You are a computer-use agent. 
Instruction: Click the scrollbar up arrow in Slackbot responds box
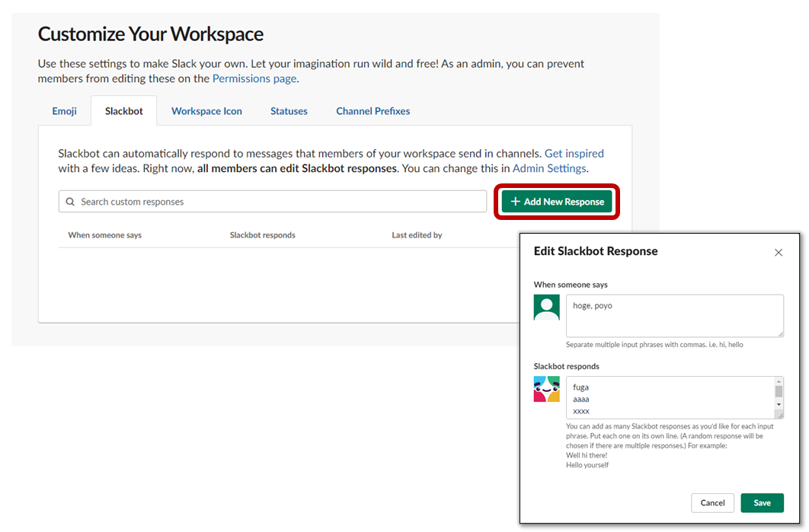click(x=779, y=381)
